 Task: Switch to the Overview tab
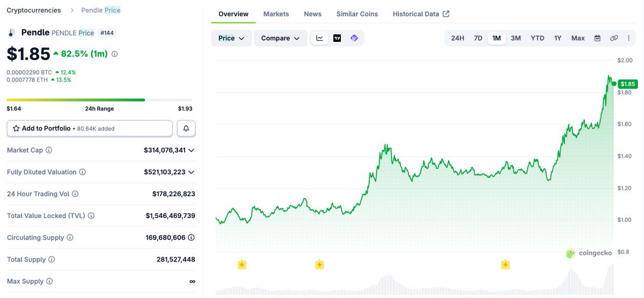pos(233,14)
